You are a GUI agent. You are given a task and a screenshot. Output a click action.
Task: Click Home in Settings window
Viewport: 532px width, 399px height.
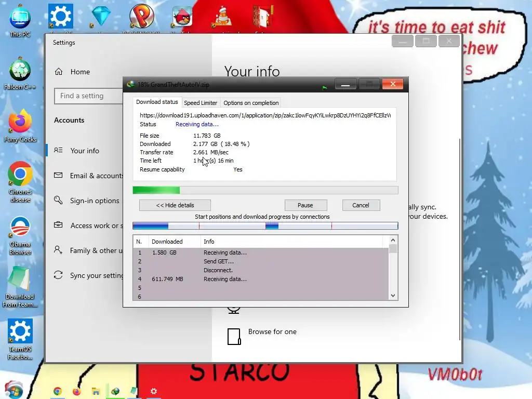[x=80, y=72]
